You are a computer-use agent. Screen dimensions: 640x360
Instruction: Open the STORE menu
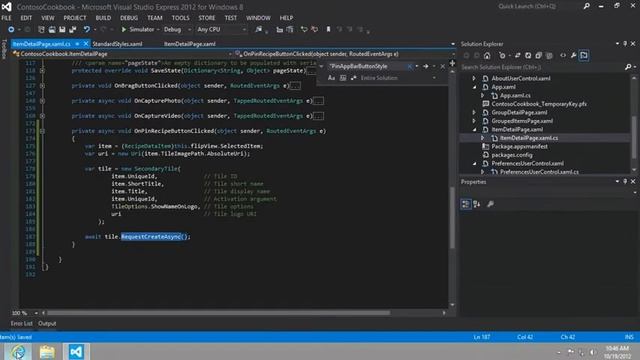207,18
